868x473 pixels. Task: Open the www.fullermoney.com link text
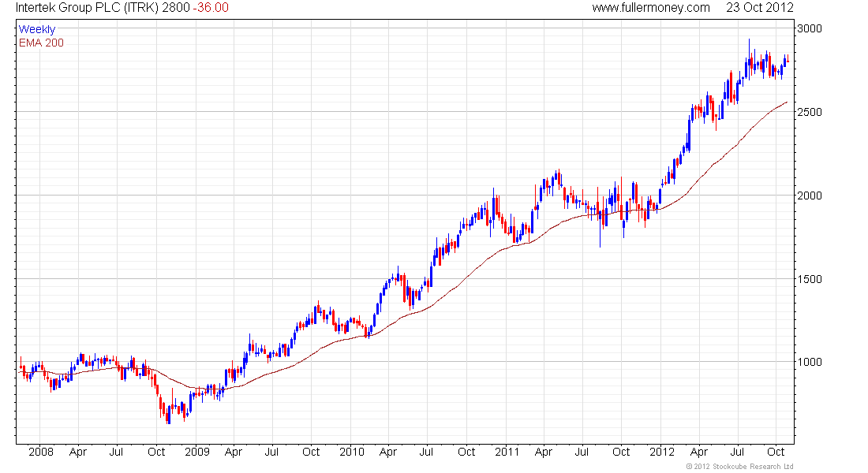pos(651,8)
